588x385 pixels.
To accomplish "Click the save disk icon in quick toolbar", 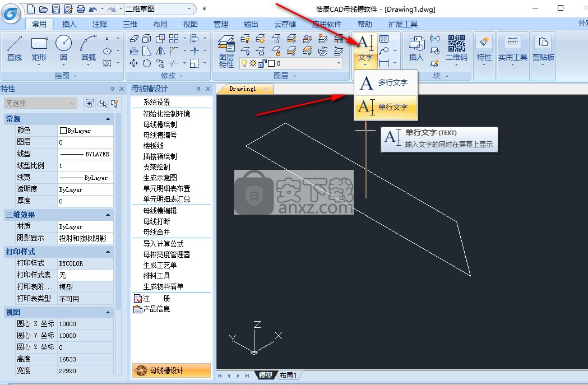I will click(56, 8).
